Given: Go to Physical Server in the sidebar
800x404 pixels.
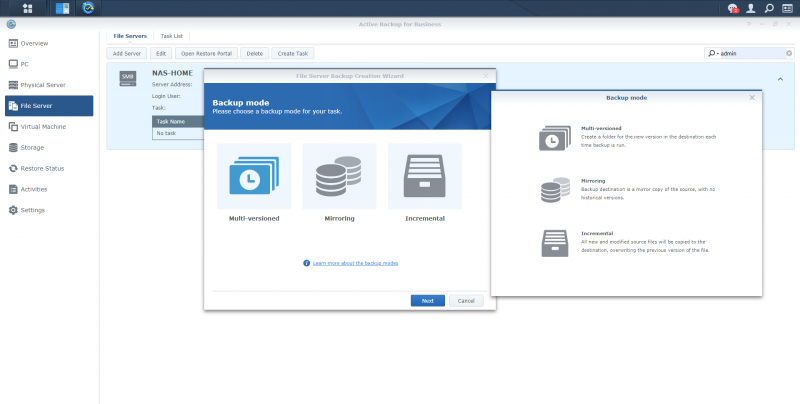Looking at the screenshot, I should coord(49,85).
